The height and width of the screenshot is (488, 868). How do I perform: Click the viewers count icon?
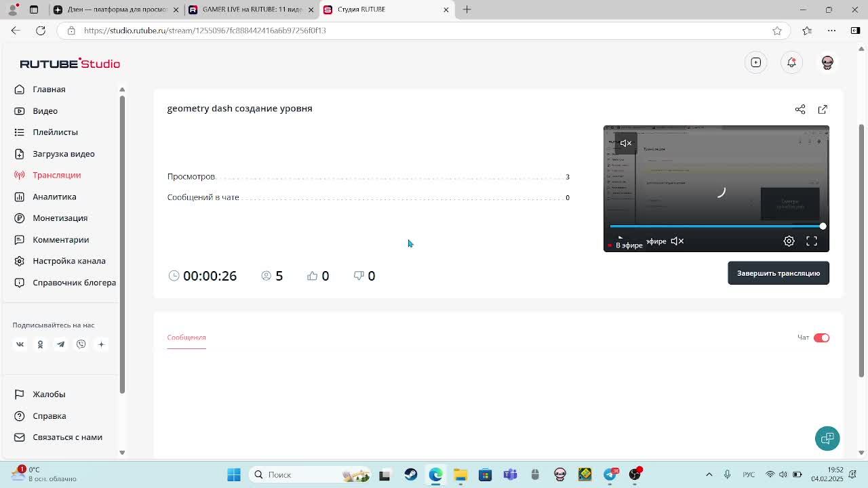point(267,276)
